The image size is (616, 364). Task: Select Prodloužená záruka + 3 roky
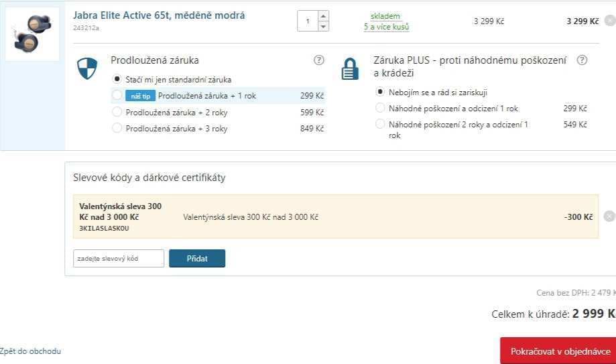tap(117, 128)
